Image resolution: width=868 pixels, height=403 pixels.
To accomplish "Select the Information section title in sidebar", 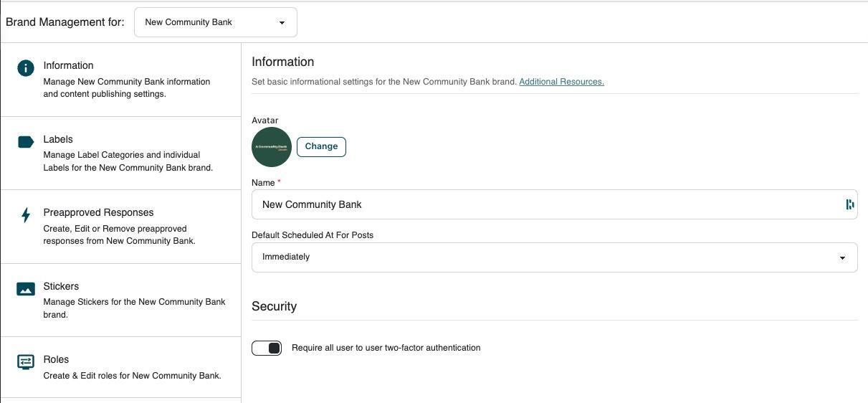I will pos(68,65).
